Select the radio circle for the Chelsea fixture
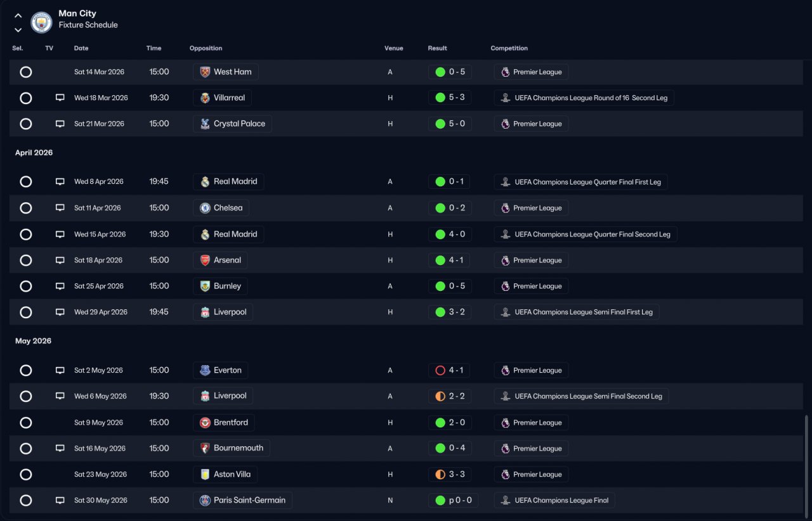 [x=26, y=208]
